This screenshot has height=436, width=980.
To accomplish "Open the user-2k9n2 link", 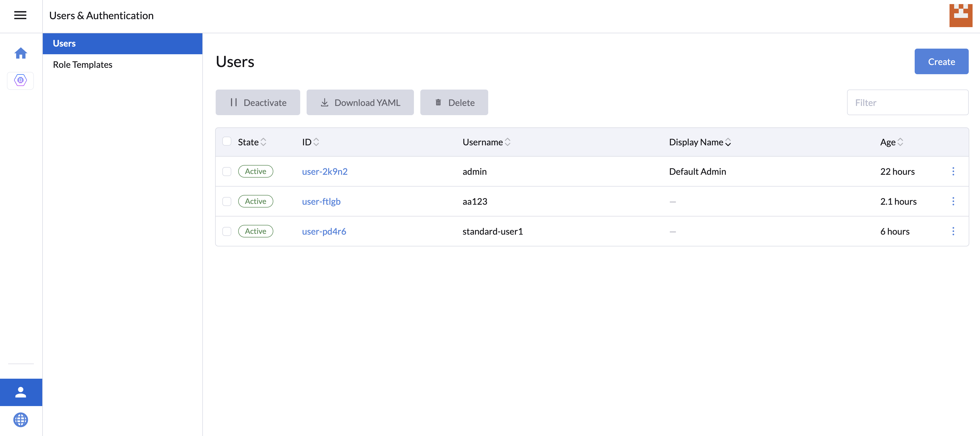I will [x=325, y=171].
